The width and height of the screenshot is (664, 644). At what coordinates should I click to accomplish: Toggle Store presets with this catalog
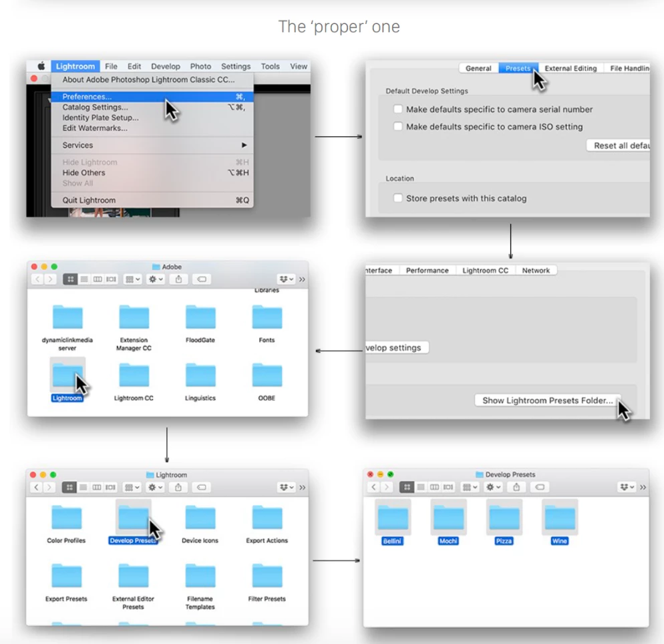397,198
